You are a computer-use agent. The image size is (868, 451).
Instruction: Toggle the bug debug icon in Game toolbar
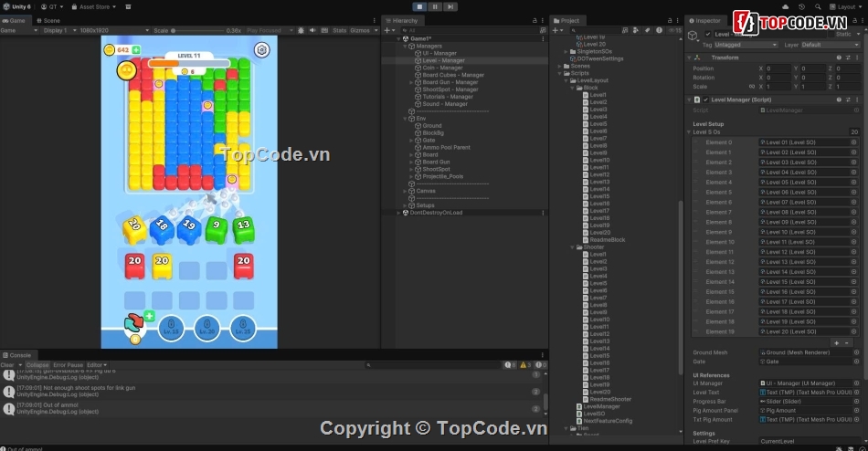coord(301,30)
